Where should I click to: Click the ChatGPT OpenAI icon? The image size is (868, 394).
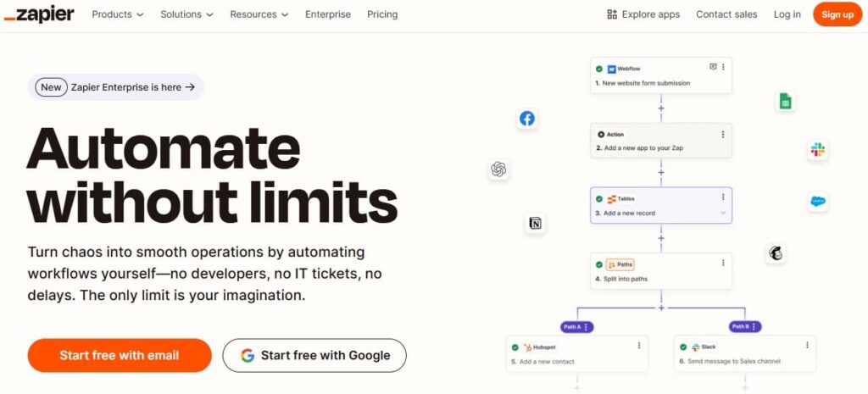(498, 169)
